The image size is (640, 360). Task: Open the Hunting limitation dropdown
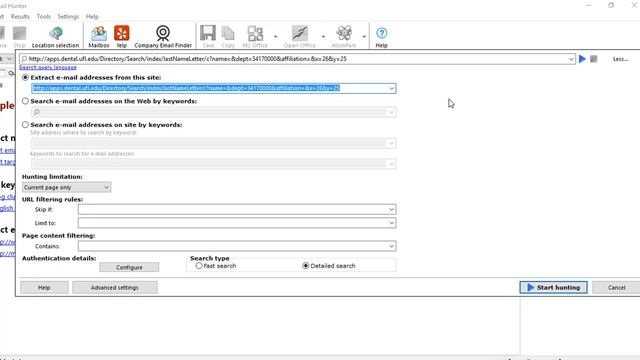pos(66,187)
